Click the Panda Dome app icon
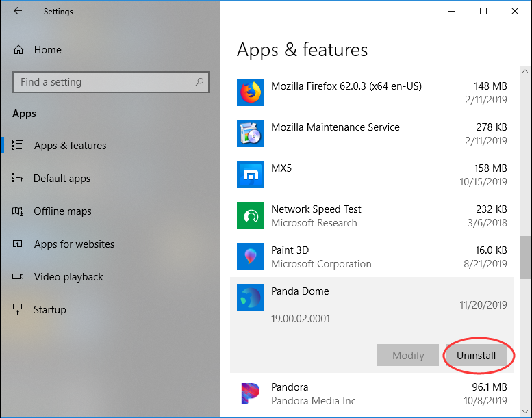 (x=251, y=298)
